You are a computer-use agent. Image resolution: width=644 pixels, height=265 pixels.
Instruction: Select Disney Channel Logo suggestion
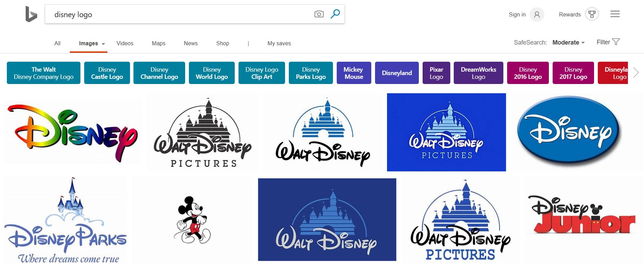point(159,73)
